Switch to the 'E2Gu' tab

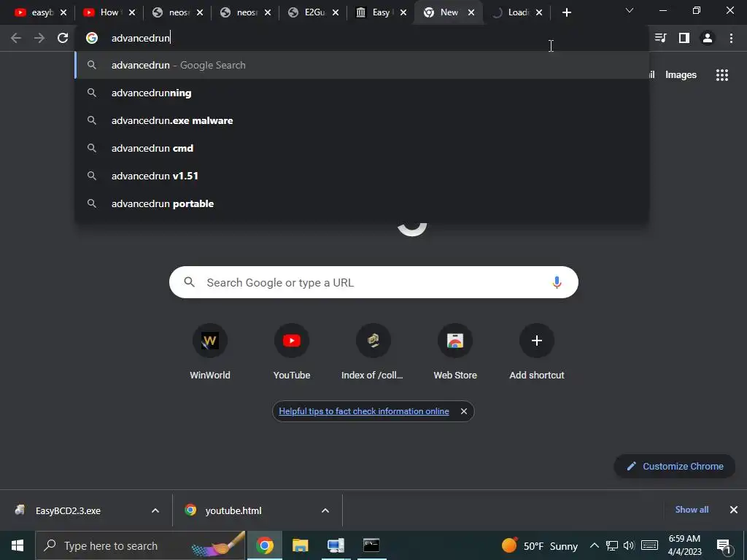[308, 12]
